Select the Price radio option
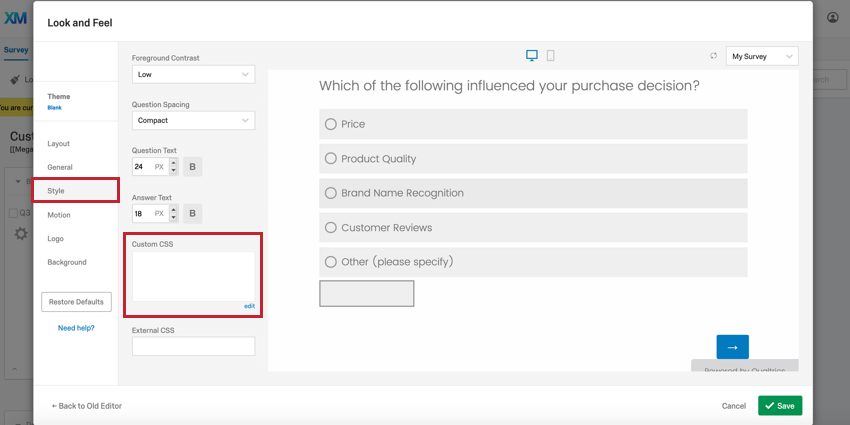Image resolution: width=850 pixels, height=425 pixels. (x=330, y=124)
